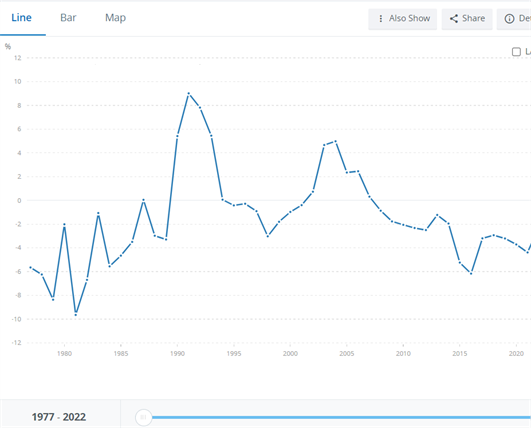This screenshot has height=428, width=531.
Task: Click the 12 y-axis label
Action: point(18,58)
